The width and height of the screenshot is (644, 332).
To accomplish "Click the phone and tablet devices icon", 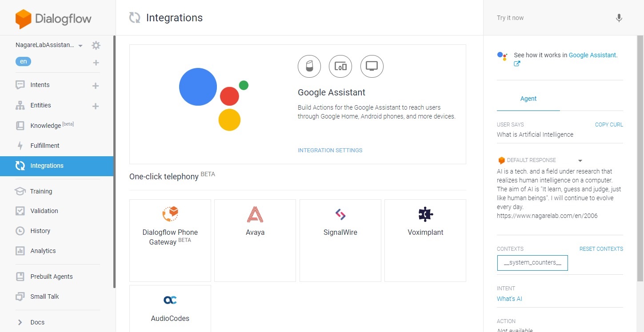I will 340,67.
